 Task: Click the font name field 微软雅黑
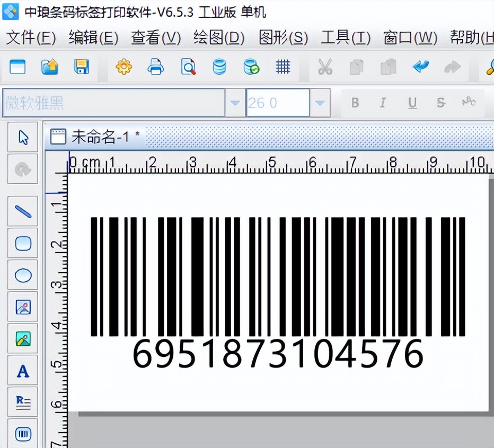[x=114, y=103]
